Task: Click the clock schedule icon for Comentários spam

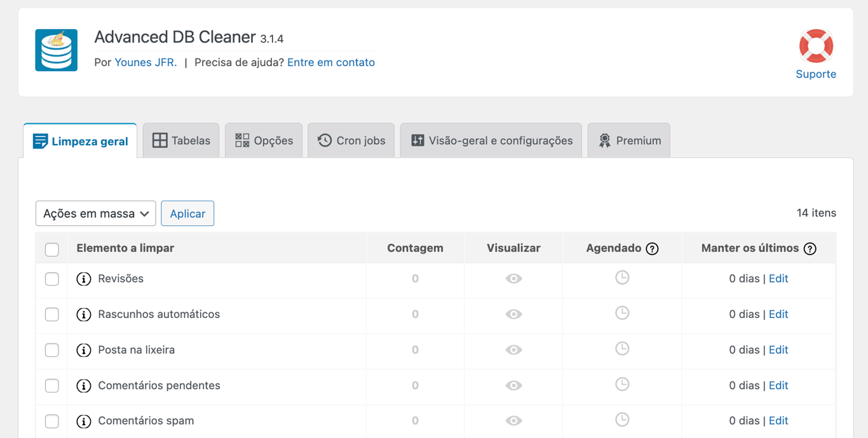Action: tap(621, 420)
